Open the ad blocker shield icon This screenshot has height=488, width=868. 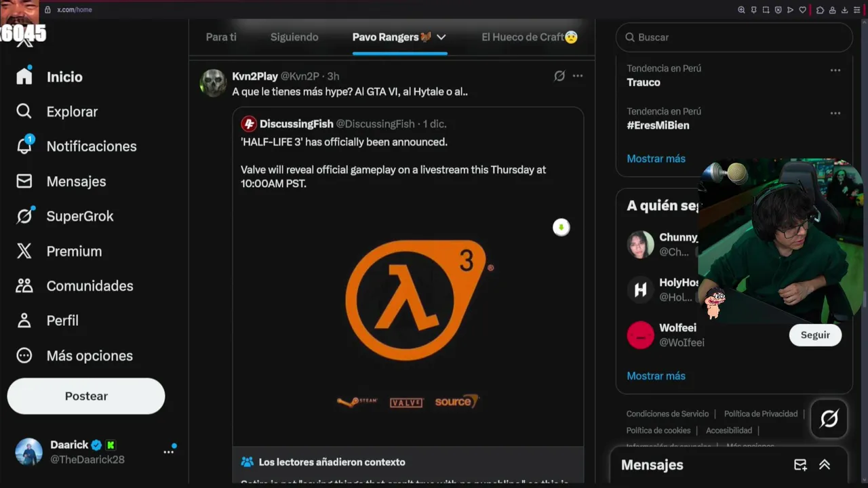click(778, 9)
